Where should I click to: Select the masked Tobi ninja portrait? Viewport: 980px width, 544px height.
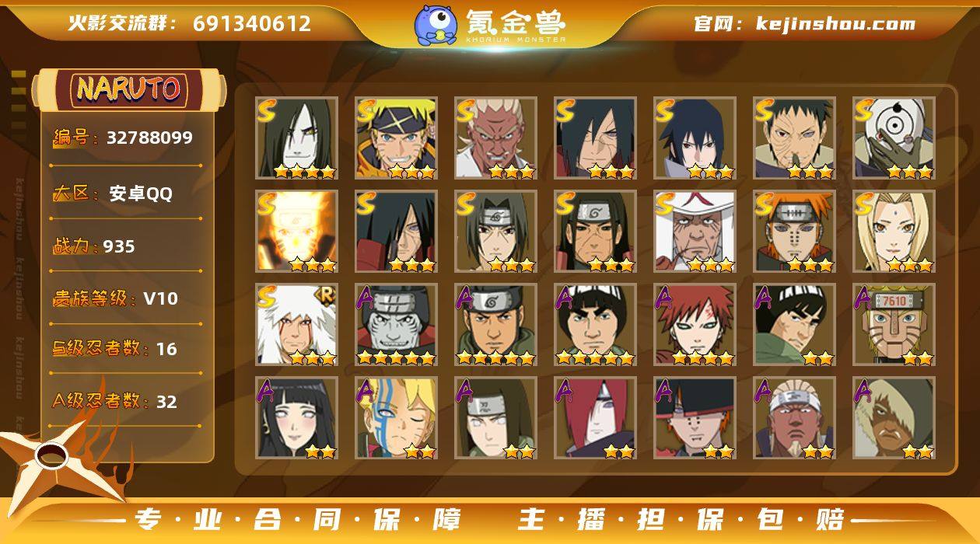pos(894,138)
